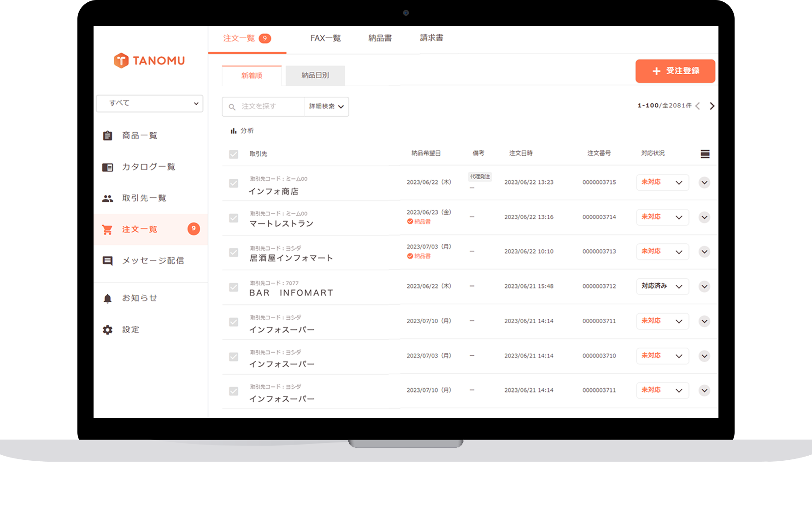
Task: Switch to the FAX一覧 tab
Action: click(x=325, y=38)
